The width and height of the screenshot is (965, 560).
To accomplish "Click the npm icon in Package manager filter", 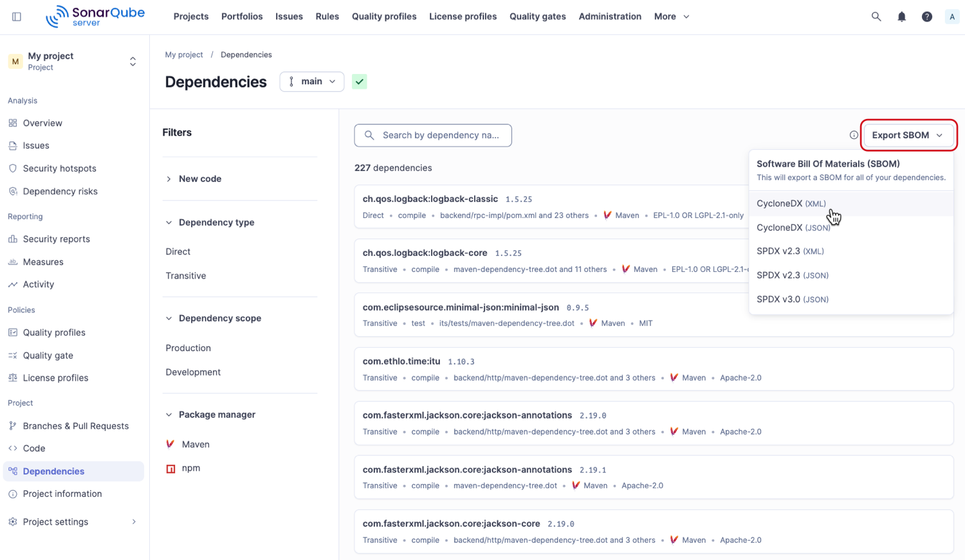I will click(170, 469).
